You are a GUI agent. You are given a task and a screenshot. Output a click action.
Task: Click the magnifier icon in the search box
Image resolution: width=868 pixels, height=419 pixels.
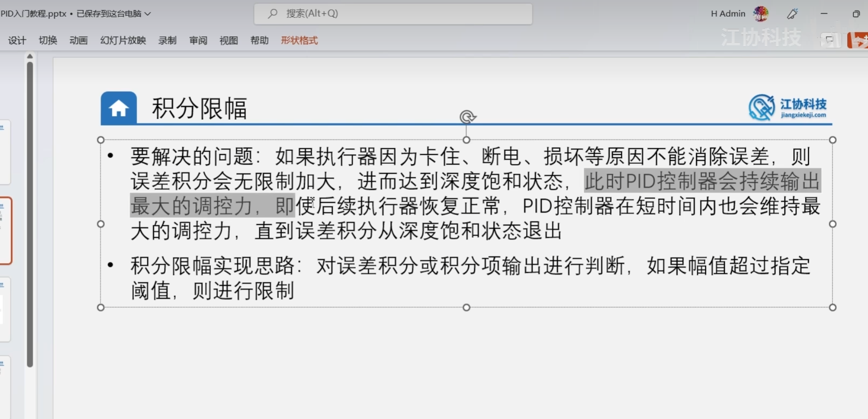pos(273,14)
